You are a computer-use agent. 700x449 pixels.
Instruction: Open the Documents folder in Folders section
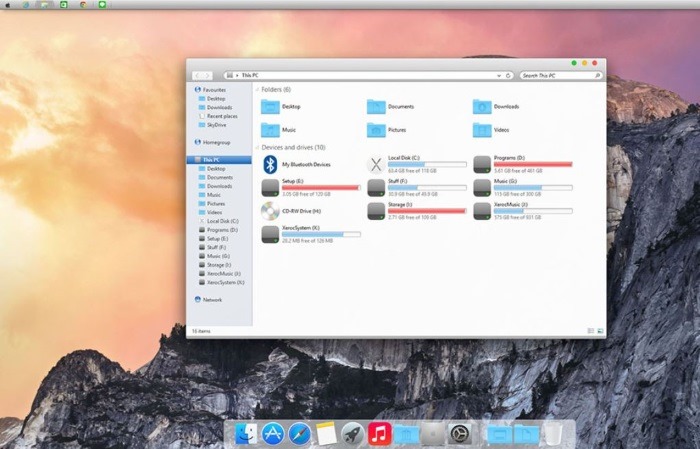pyautogui.click(x=376, y=107)
